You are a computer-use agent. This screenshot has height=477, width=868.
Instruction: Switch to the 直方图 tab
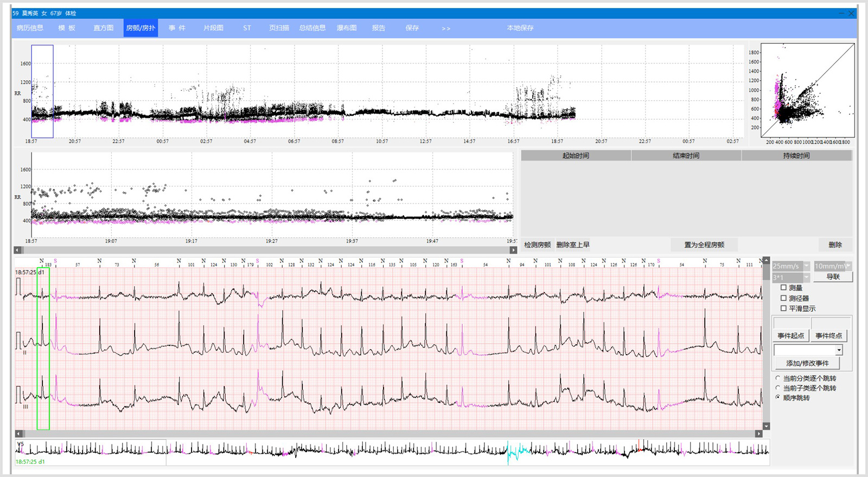pyautogui.click(x=103, y=28)
